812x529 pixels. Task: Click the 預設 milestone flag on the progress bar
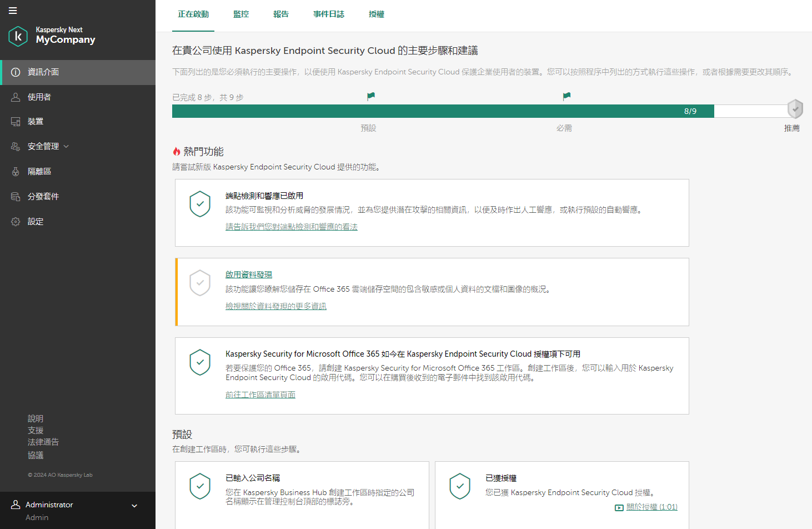371,97
